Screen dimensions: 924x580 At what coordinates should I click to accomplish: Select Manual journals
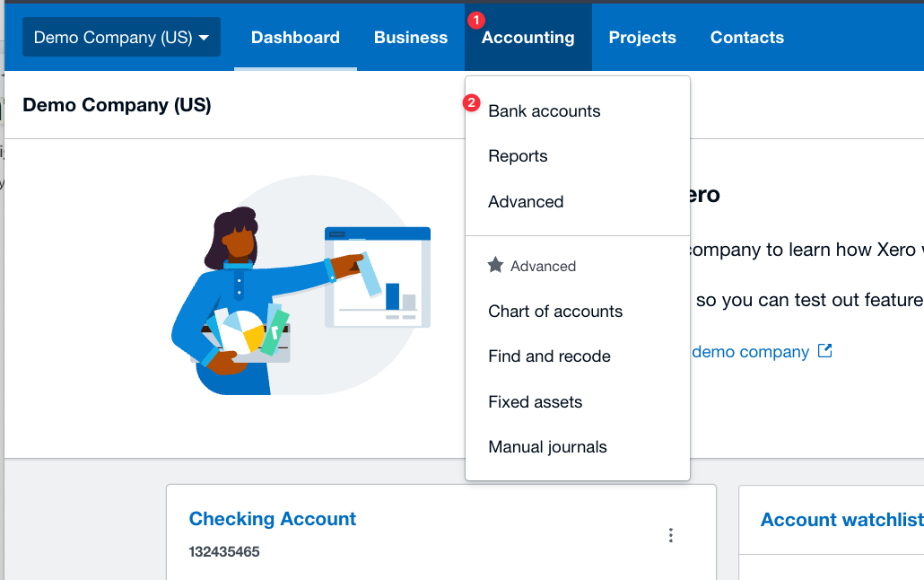(x=547, y=446)
